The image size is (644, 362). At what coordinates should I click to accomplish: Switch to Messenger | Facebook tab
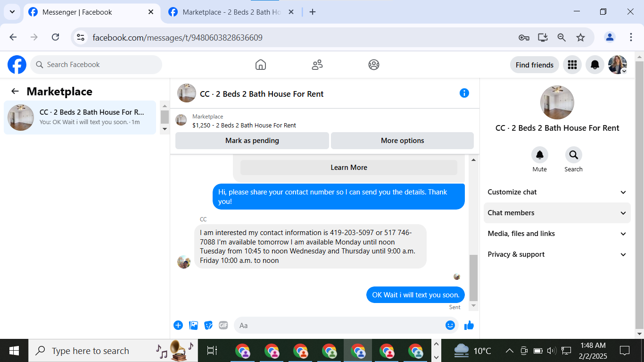(91, 12)
